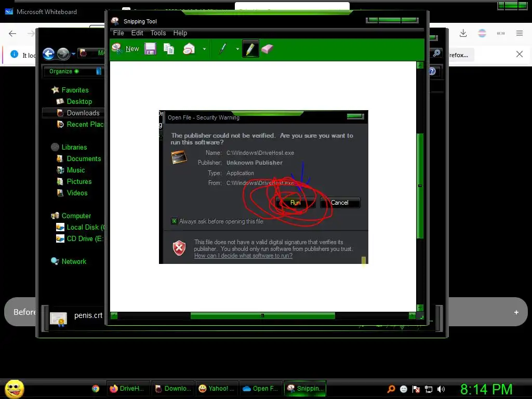Go back in Explorer window
The image size is (532, 399).
[48, 54]
